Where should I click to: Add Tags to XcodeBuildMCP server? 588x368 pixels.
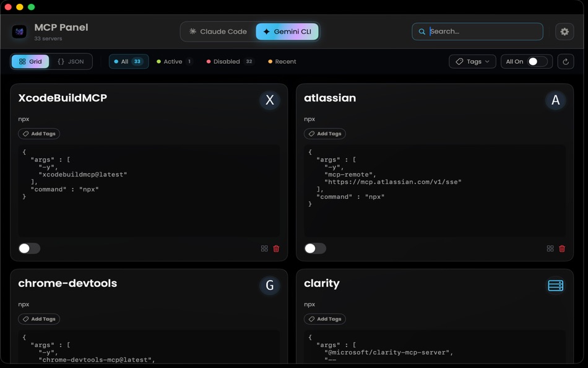(39, 134)
